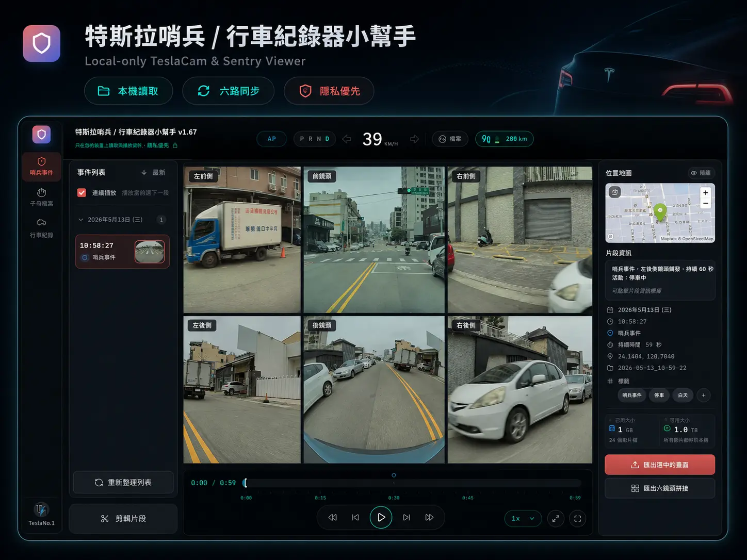The image size is (747, 560).
Task: Click 匯出選中的畫面 export button
Action: coord(660,465)
